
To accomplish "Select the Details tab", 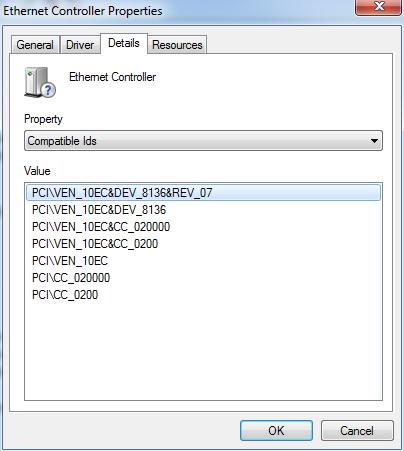I will 124,43.
